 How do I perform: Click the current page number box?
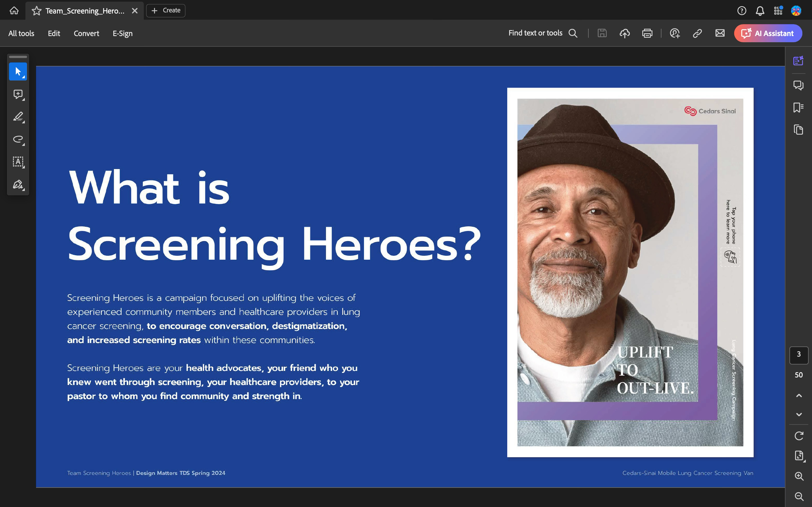click(x=798, y=354)
